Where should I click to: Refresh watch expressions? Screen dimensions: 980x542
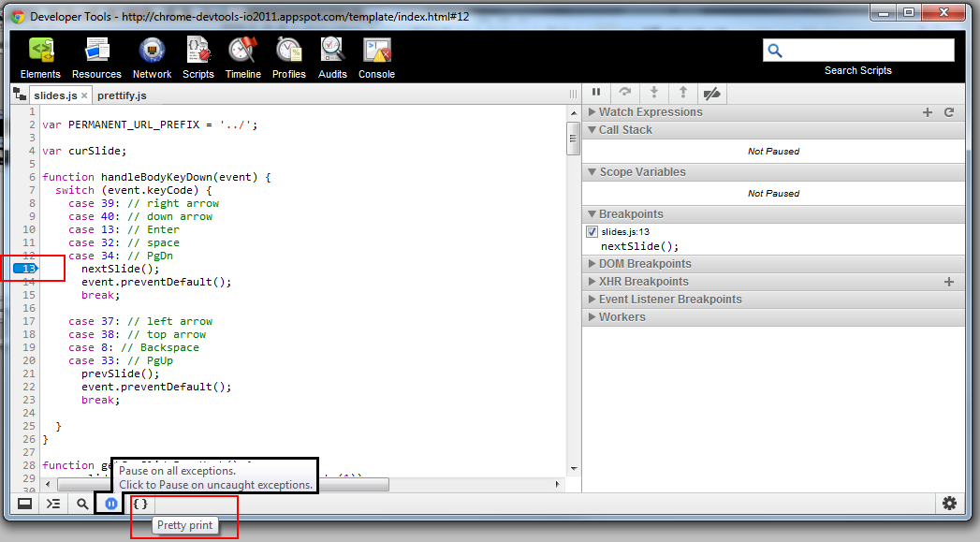pos(949,112)
